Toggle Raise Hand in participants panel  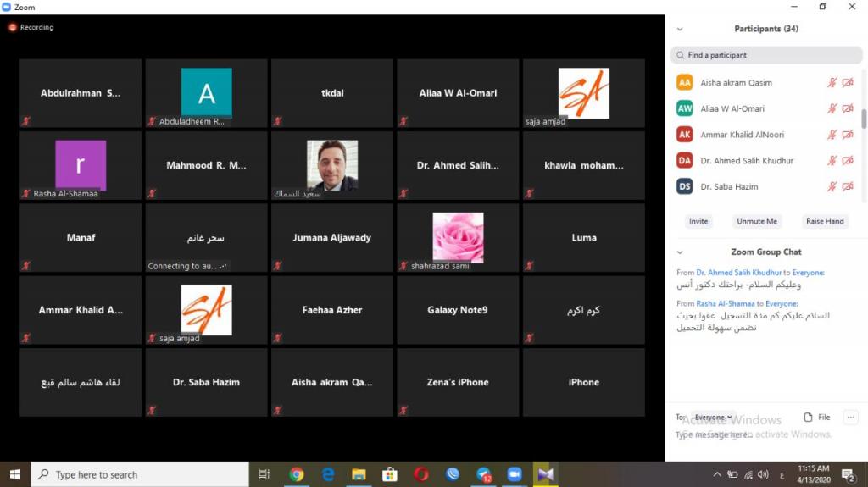click(x=824, y=221)
